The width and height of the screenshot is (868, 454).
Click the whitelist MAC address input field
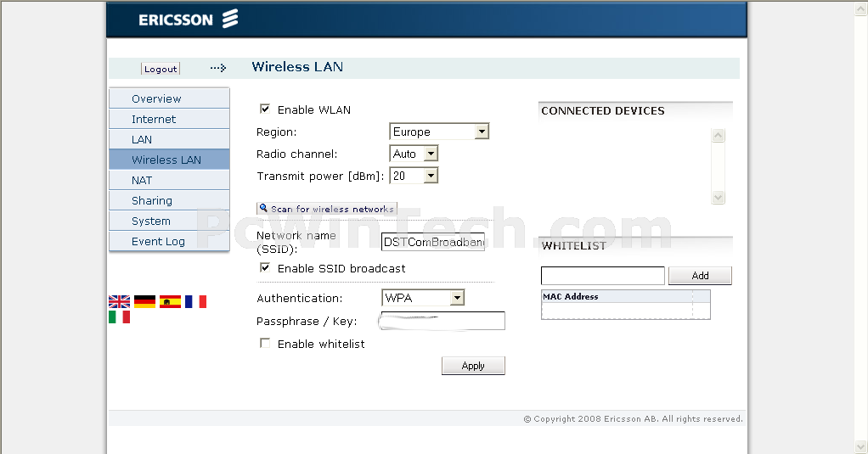[x=603, y=276]
